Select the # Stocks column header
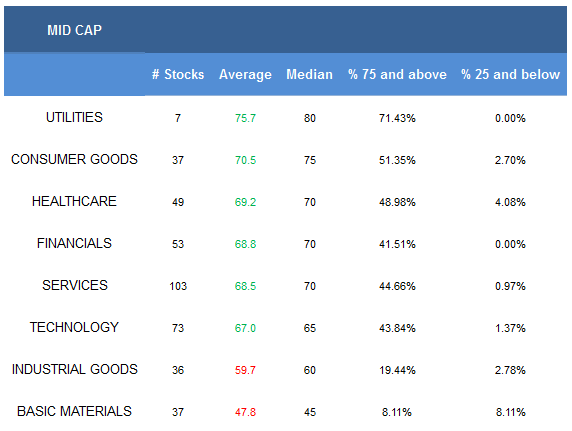Viewport: 572px width, 431px height. pos(178,74)
